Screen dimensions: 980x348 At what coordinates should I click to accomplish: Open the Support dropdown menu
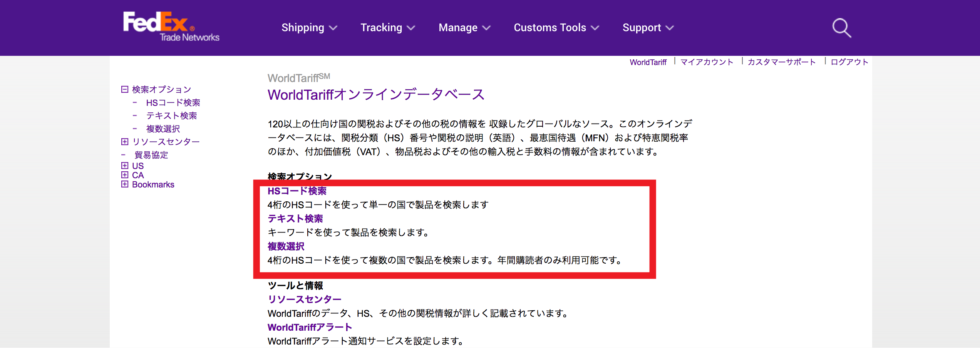pos(648,28)
